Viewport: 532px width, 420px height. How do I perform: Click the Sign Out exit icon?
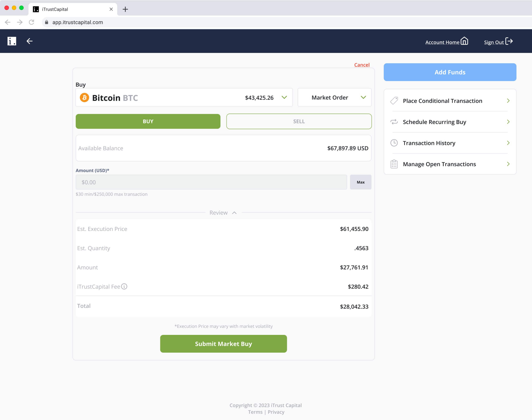(x=509, y=41)
